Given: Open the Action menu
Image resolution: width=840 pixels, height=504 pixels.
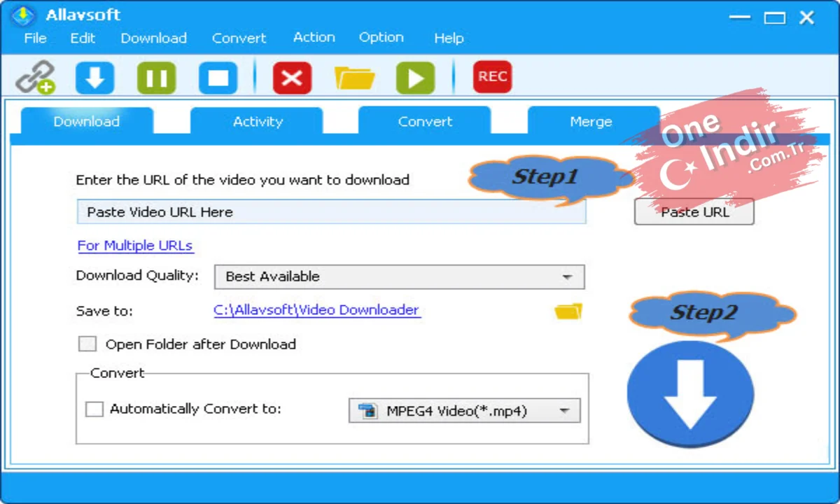Looking at the screenshot, I should 314,38.
